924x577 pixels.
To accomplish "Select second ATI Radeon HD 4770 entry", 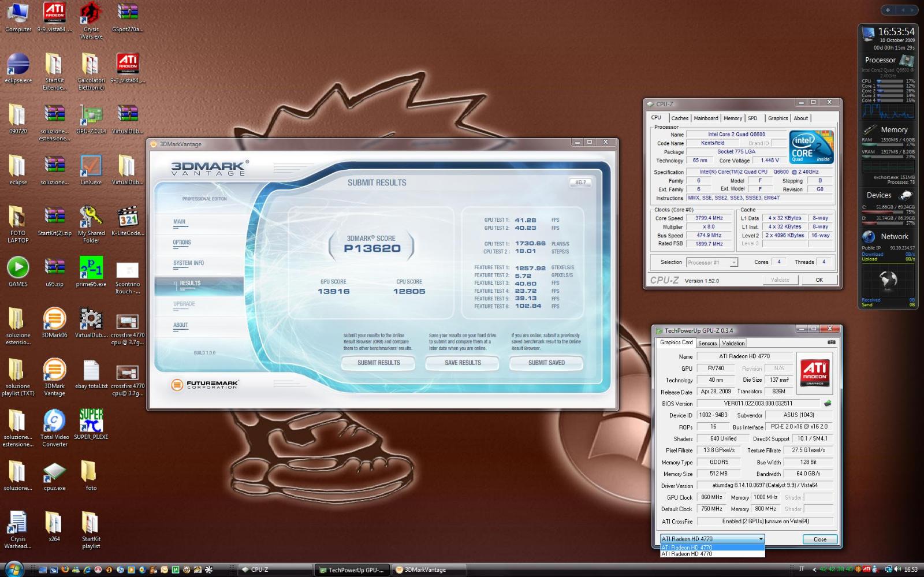I will (x=712, y=554).
